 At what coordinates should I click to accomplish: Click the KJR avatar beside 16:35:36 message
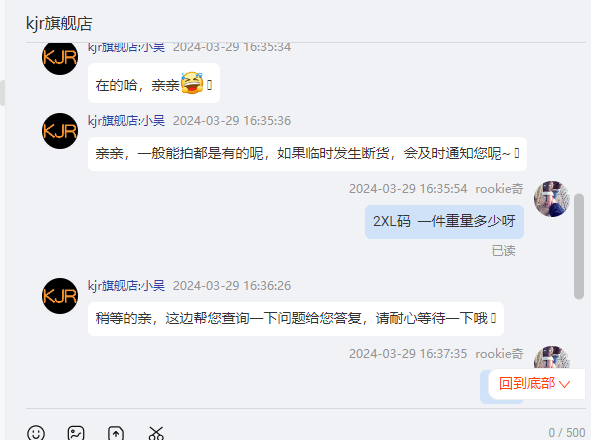point(60,131)
